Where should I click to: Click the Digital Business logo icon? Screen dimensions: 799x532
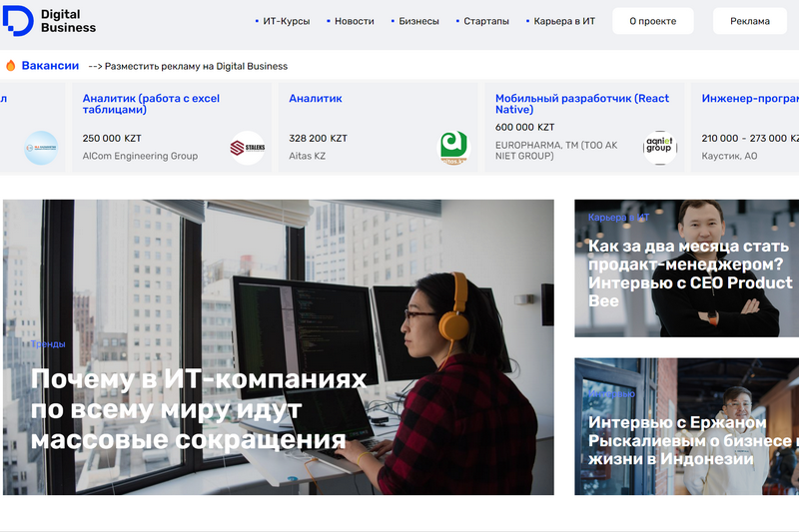(16, 20)
